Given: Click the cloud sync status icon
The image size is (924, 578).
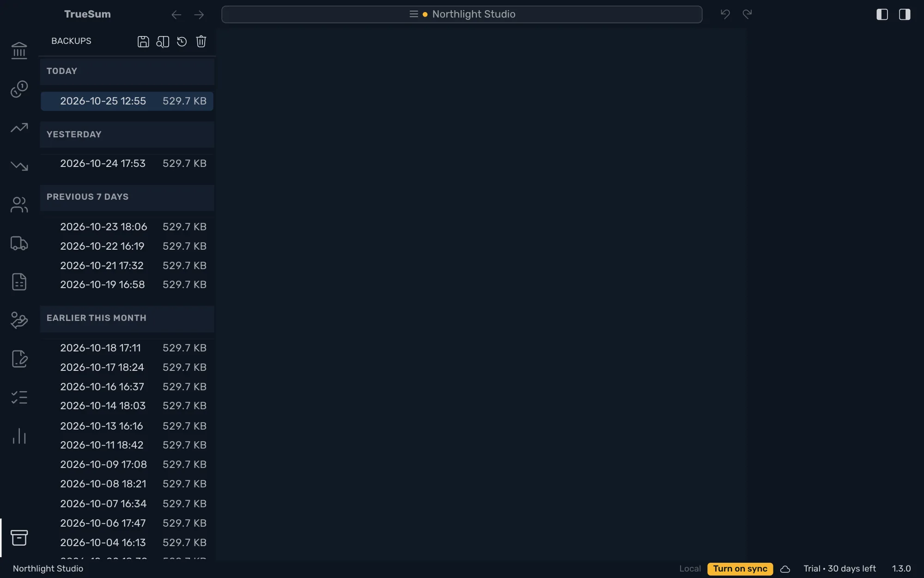Looking at the screenshot, I should click(785, 569).
